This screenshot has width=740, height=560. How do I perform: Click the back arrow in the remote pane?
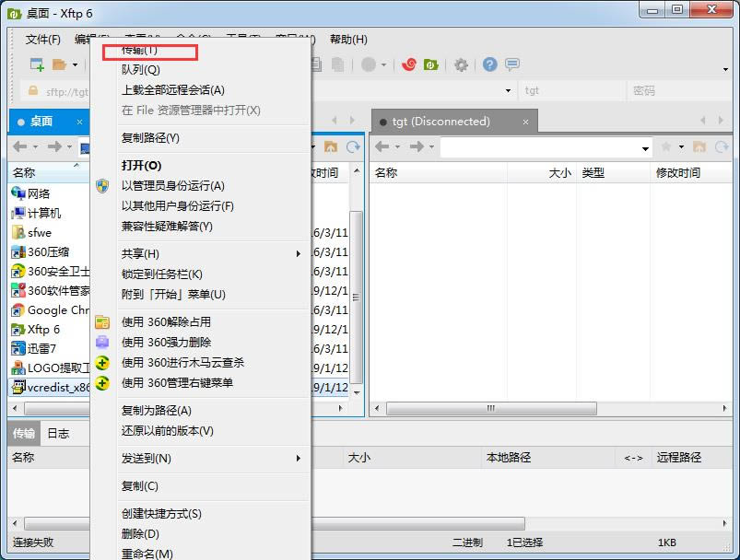point(382,147)
